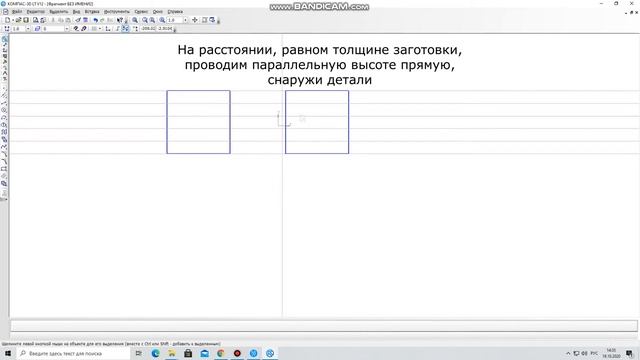Click the zoom in magnifier icon
The image size is (640, 360).
(x=144, y=20)
